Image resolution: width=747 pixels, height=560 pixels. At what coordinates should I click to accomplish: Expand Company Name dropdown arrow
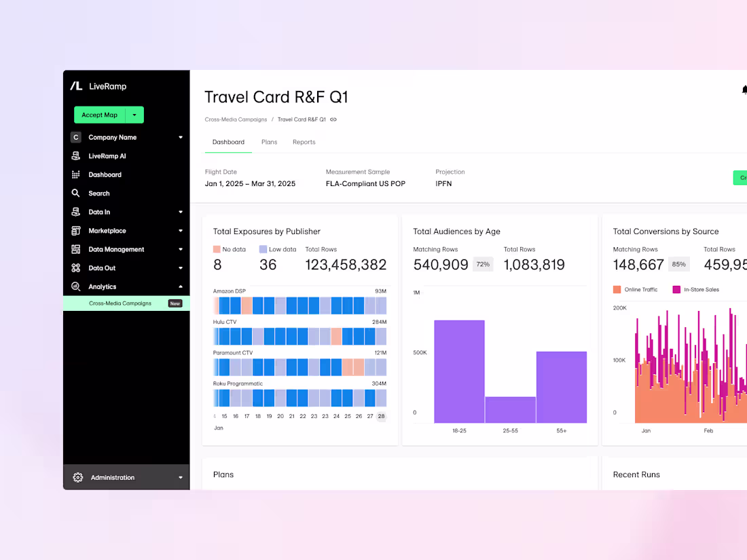(x=181, y=137)
